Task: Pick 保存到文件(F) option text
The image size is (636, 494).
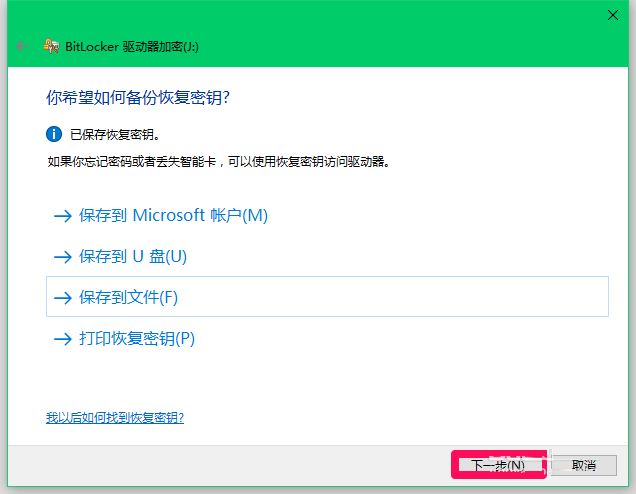Action: 128,297
